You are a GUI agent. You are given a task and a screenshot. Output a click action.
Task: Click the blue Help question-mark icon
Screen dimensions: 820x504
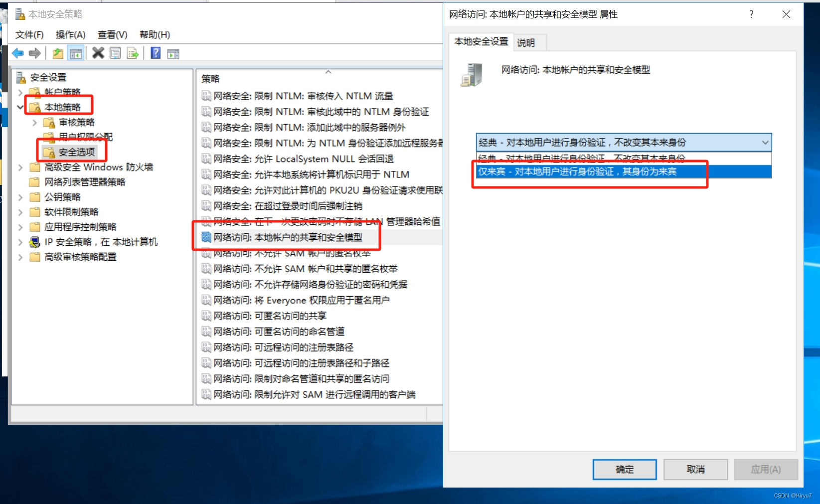point(156,53)
